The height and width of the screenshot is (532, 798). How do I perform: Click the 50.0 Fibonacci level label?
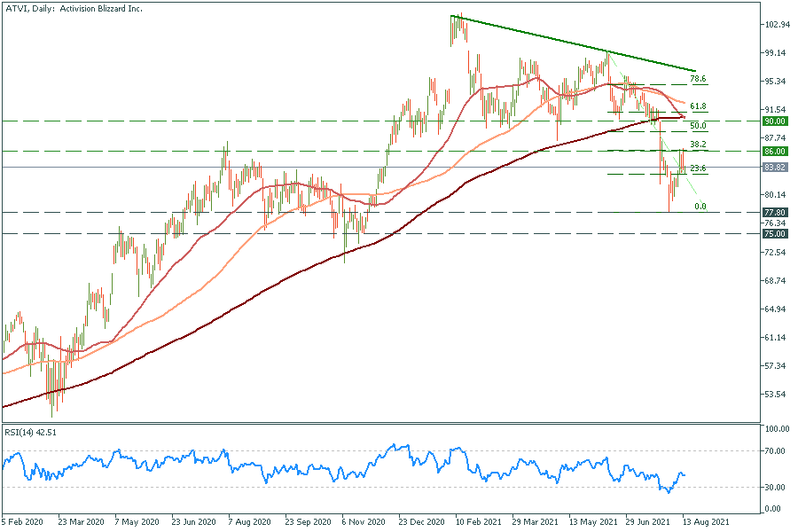click(698, 126)
